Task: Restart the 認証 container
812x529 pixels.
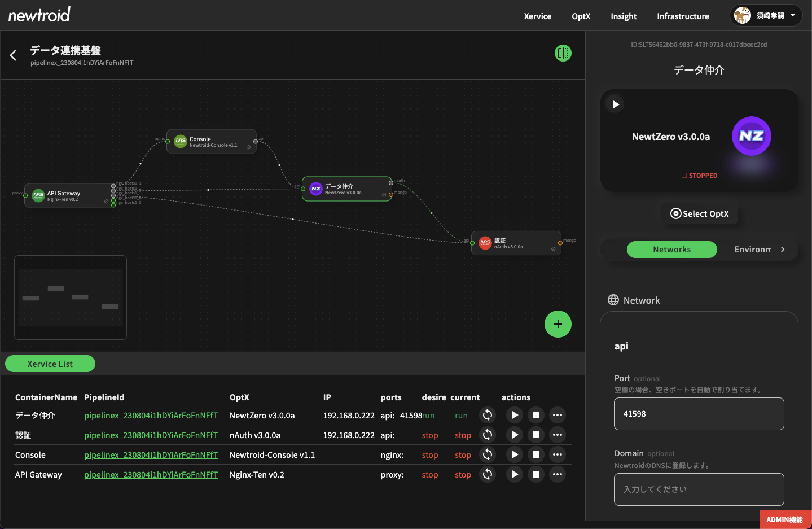Action: [488, 435]
